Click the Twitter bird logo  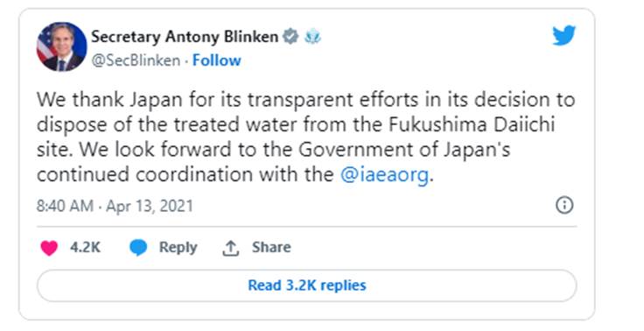(563, 35)
